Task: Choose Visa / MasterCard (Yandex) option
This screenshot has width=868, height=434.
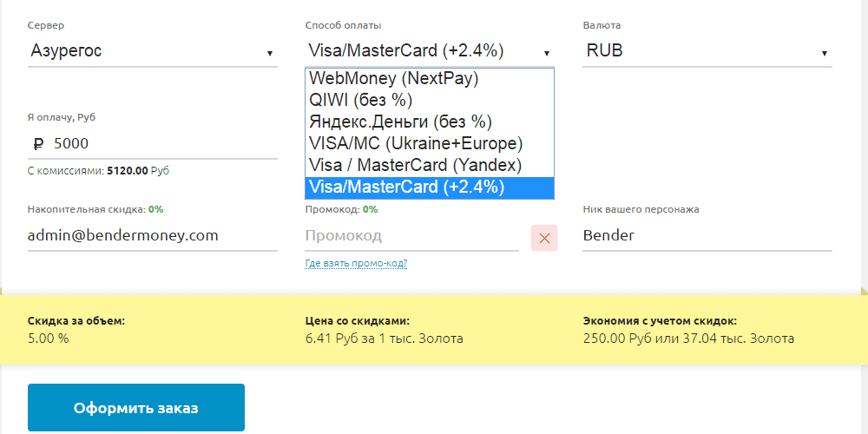Action: point(429,165)
